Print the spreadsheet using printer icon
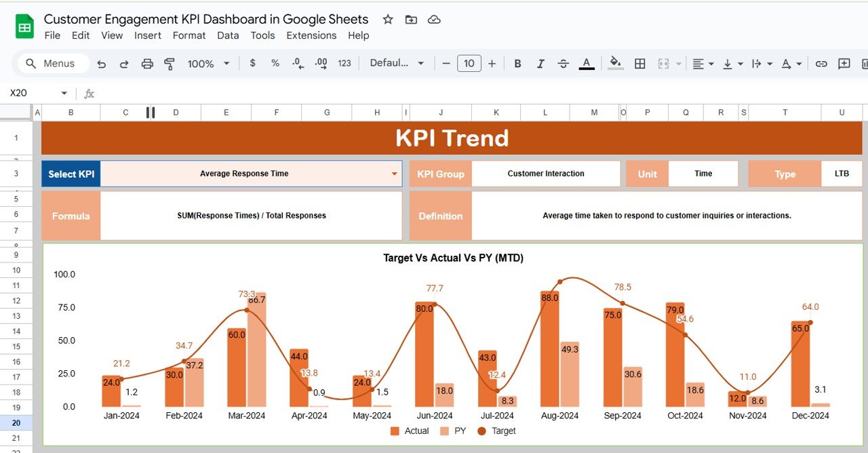Viewport: 868px width, 453px height. [x=147, y=64]
